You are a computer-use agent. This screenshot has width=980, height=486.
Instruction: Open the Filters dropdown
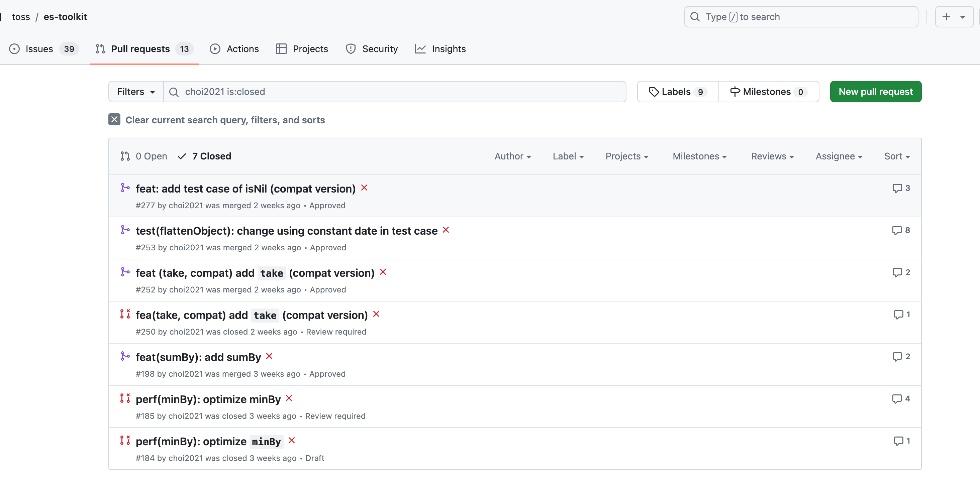coord(136,92)
